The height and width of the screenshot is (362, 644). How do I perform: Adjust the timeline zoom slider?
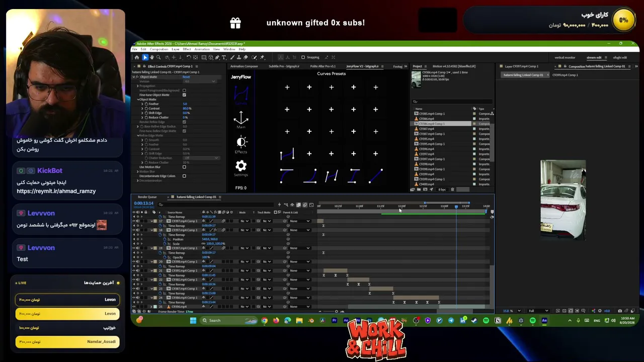[x=336, y=311]
